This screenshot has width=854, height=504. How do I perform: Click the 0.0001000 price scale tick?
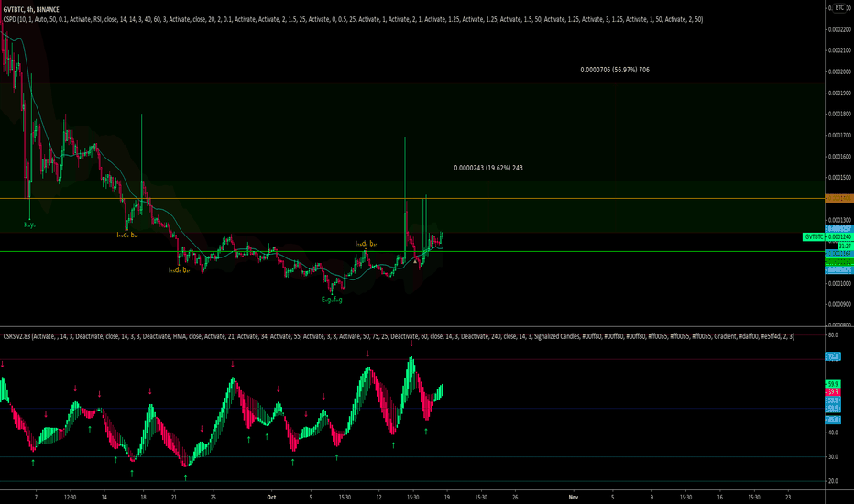click(839, 284)
